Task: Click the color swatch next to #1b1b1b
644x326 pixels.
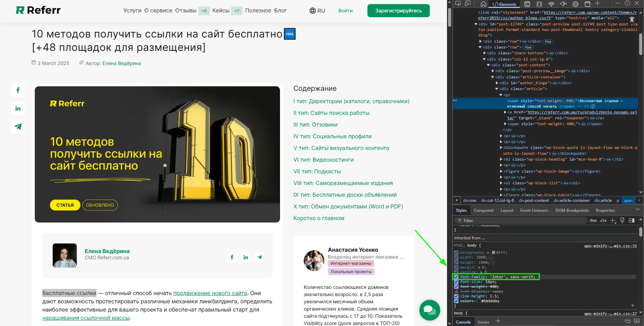Action: point(478,301)
